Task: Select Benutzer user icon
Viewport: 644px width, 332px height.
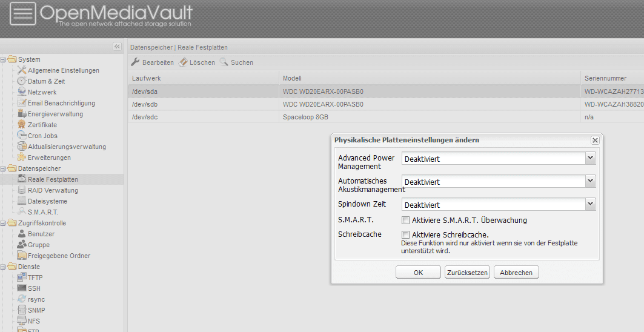Action: click(22, 233)
